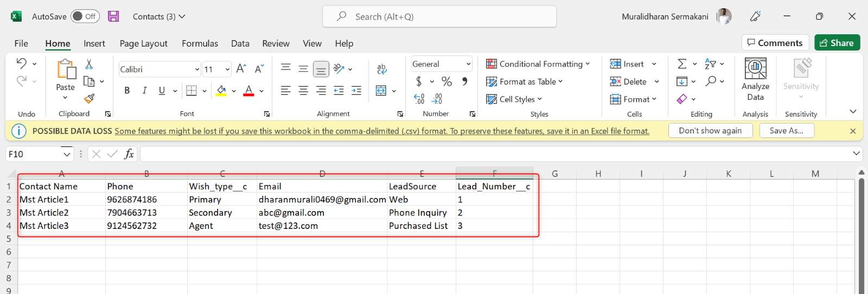Click the Wrap Text icon
Screen dimensions: 868x294
[x=381, y=69]
